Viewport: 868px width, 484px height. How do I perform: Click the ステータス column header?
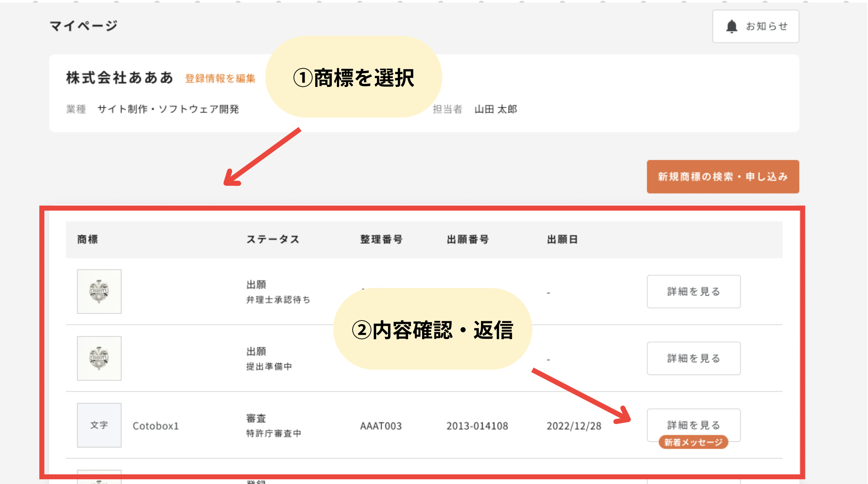pos(273,239)
